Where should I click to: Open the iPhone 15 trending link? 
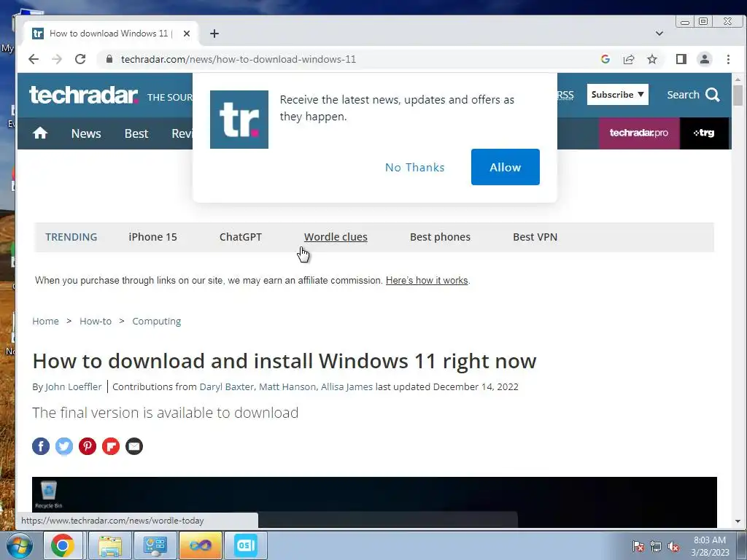[x=152, y=237]
